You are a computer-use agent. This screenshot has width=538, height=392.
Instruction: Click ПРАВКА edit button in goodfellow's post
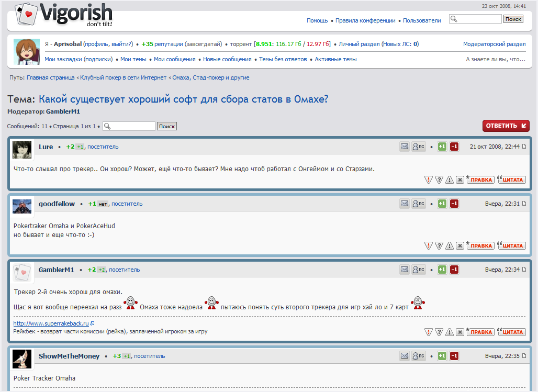click(x=480, y=245)
